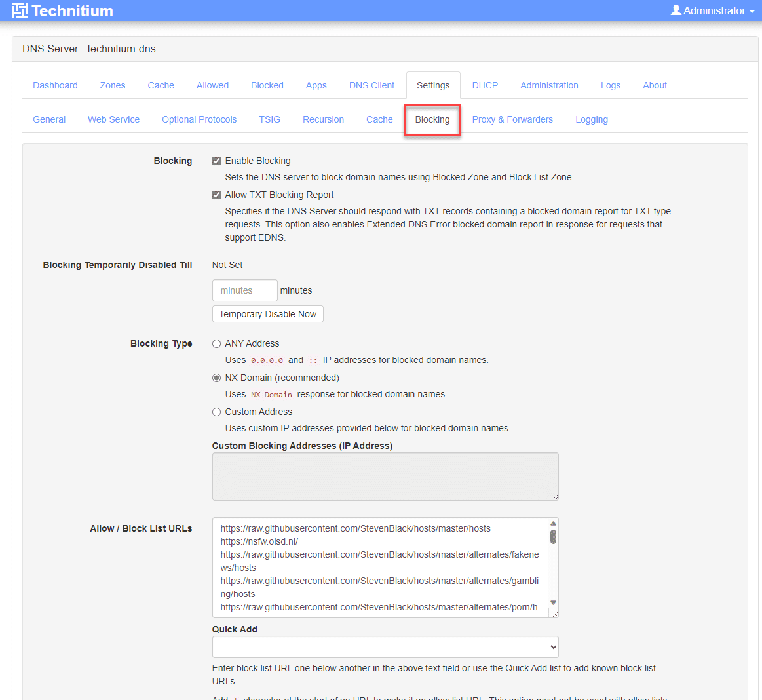
Task: Toggle the Enable Blocking checkbox
Action: pyautogui.click(x=216, y=161)
